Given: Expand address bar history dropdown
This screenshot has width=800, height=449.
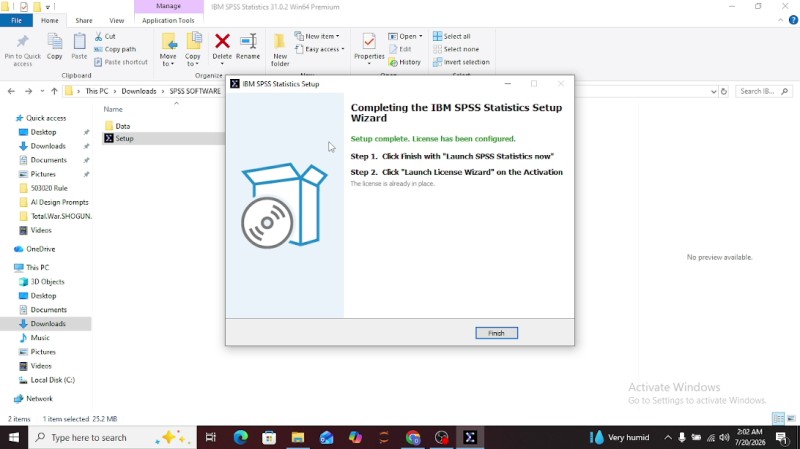Looking at the screenshot, I should point(713,91).
